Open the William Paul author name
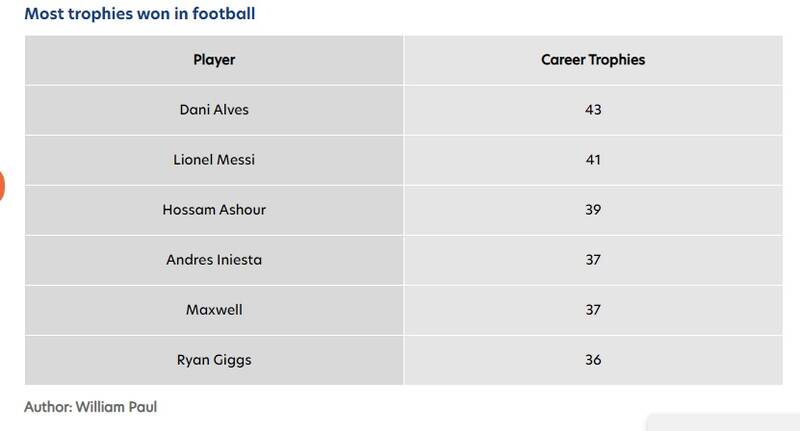Viewport: 800px width, 431px height. tap(123, 408)
